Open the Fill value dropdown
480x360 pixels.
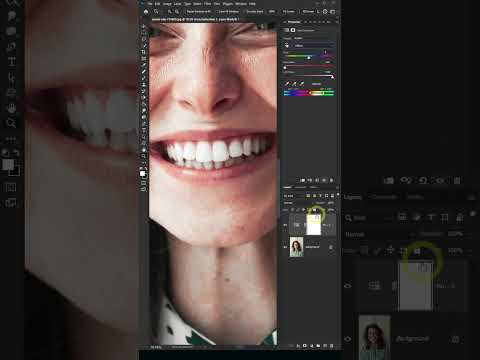(331, 210)
